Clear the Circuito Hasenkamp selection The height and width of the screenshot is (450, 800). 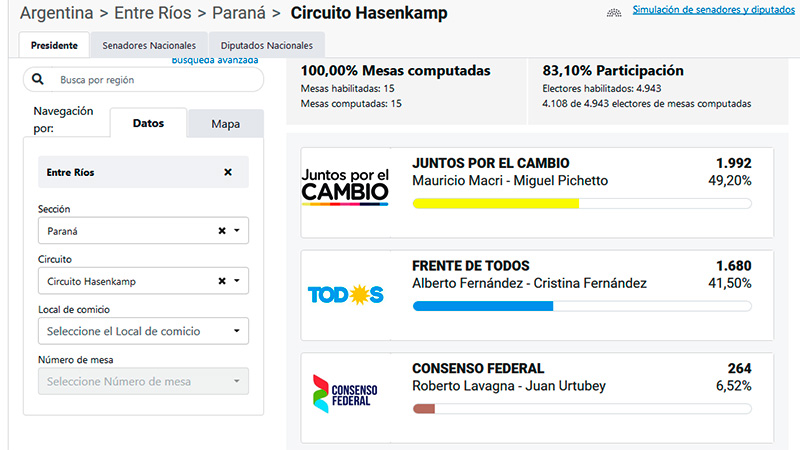pos(222,281)
